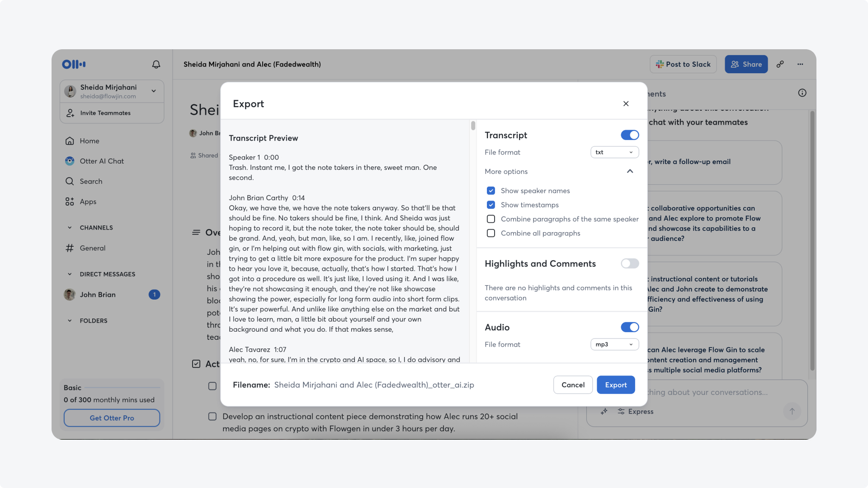This screenshot has height=488, width=868.
Task: Expand the FOLDERS section
Action: (70, 321)
